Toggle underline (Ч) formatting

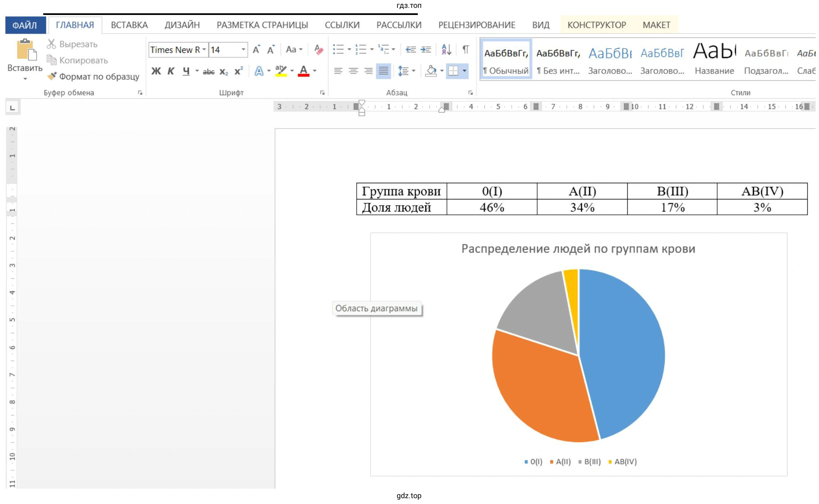pyautogui.click(x=186, y=71)
